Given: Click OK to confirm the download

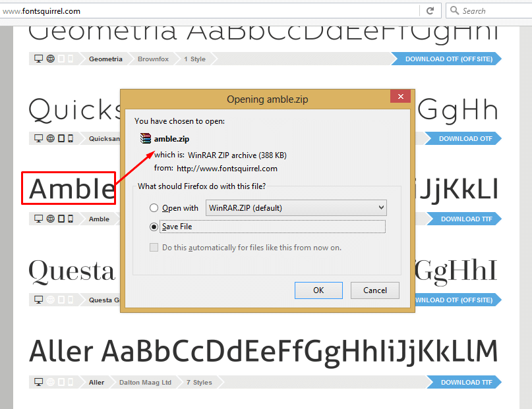Looking at the screenshot, I should (318, 290).
